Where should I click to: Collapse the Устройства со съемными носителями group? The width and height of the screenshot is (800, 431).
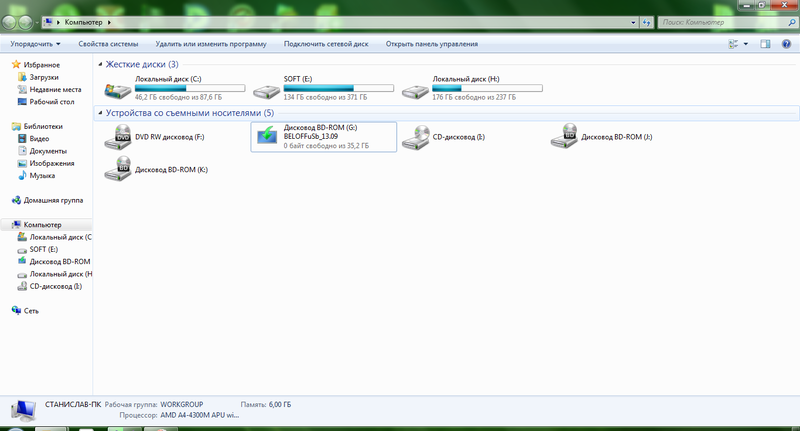(x=101, y=113)
